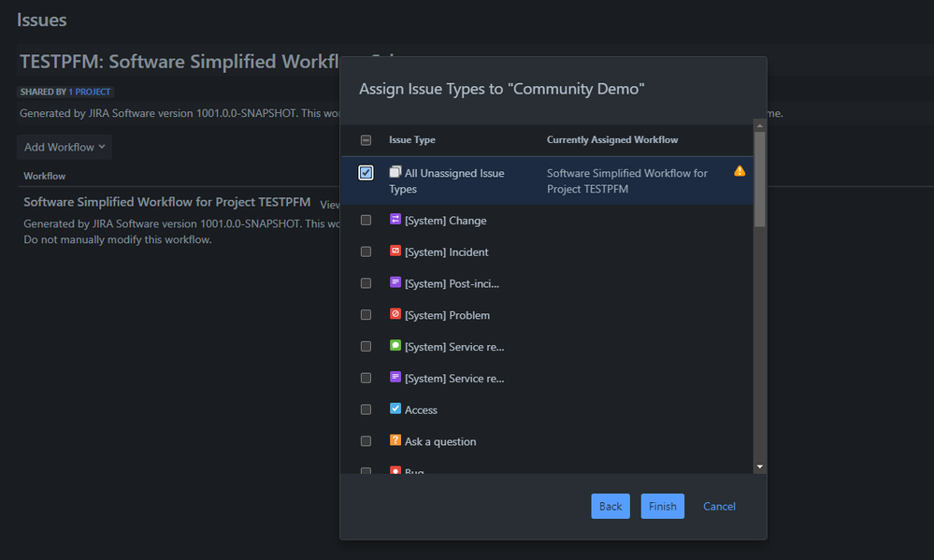Click the red [System] Incident icon
Image resolution: width=934 pixels, height=560 pixels.
point(394,251)
